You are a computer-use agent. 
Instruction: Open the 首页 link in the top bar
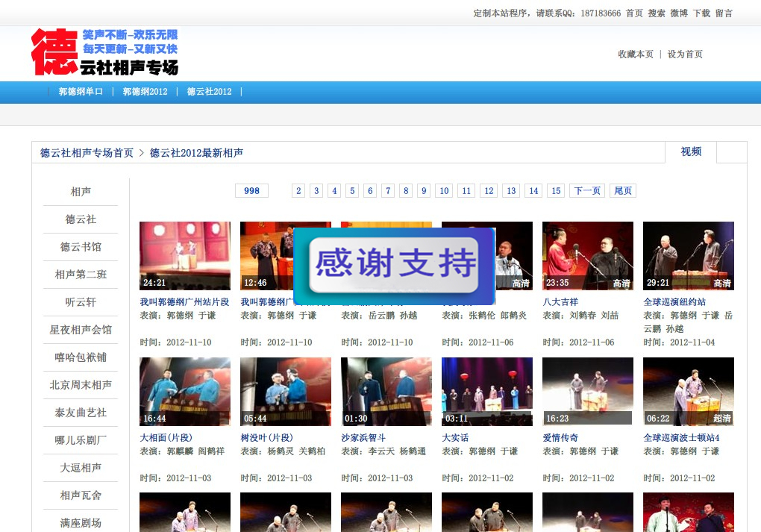634,13
